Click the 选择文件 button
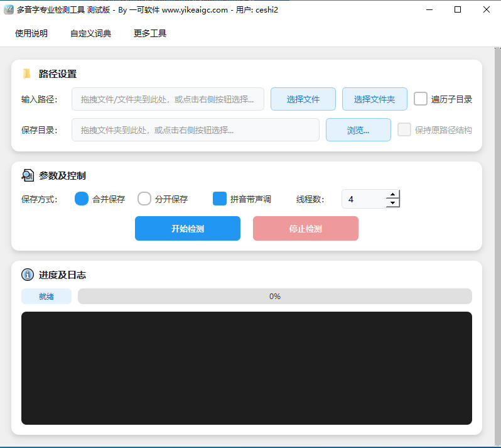501x448 pixels. click(303, 99)
